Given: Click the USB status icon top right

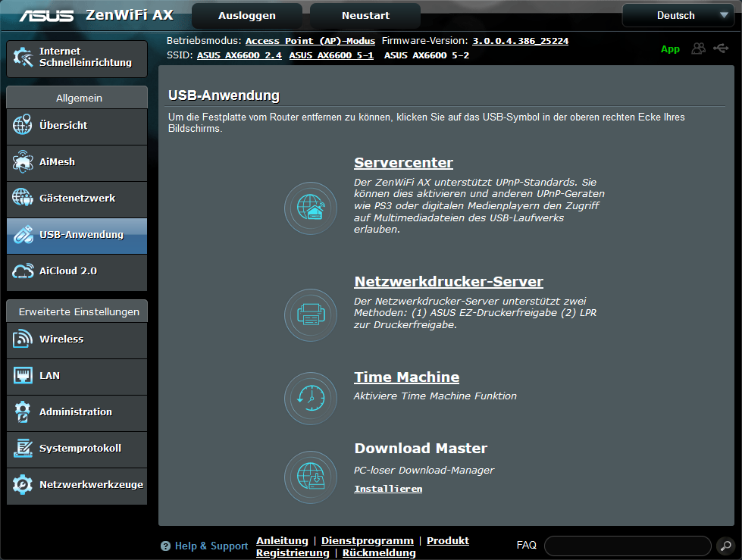Looking at the screenshot, I should point(722,48).
